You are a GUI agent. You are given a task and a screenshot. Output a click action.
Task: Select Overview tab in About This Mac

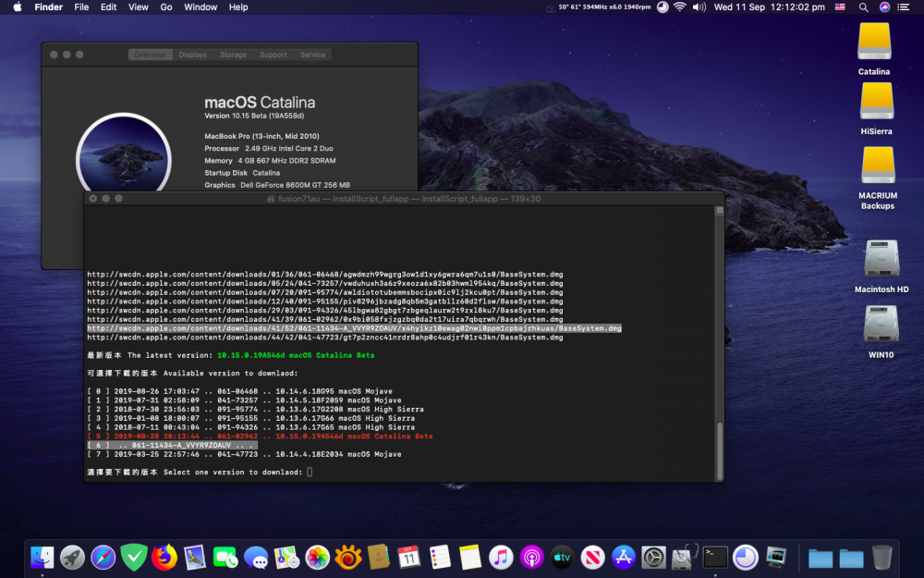pyautogui.click(x=150, y=55)
